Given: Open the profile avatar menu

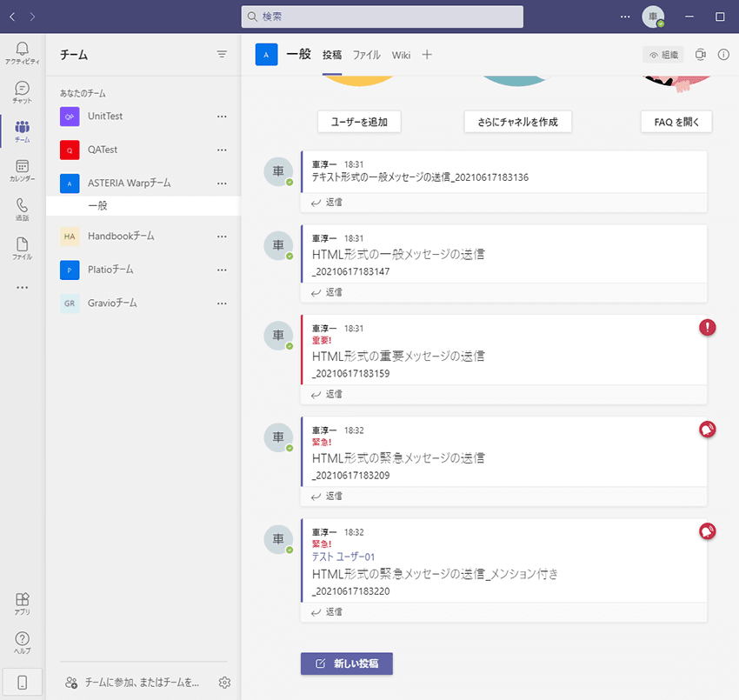Looking at the screenshot, I should point(653,17).
